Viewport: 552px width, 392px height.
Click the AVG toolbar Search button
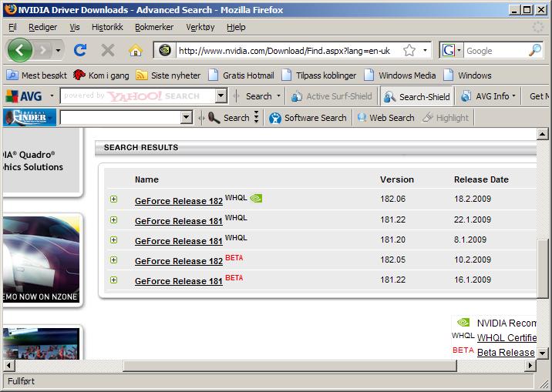258,96
